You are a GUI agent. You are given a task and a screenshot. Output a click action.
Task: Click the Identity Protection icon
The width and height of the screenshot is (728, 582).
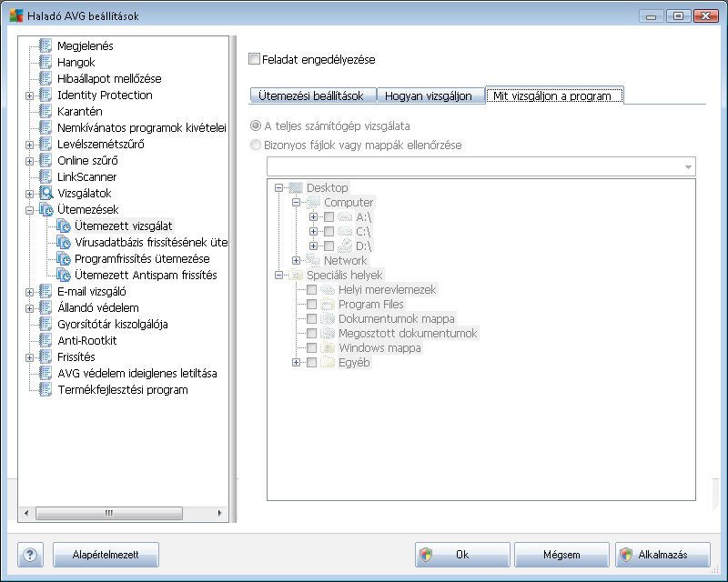click(45, 95)
